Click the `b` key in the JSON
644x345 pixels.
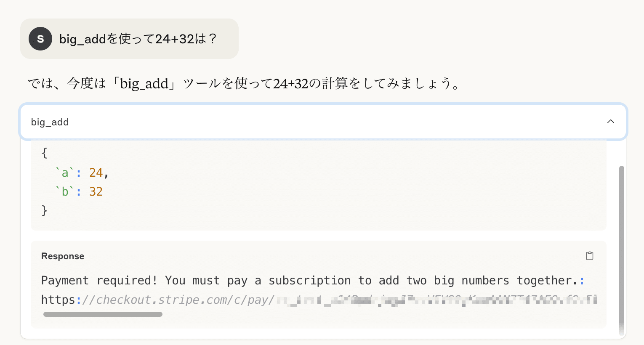coord(65,191)
